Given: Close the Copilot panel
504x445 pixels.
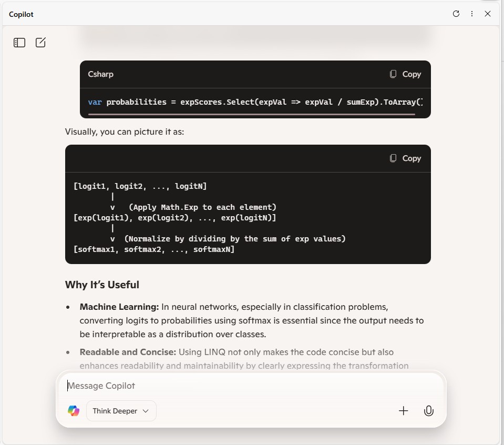Looking at the screenshot, I should pyautogui.click(x=488, y=14).
